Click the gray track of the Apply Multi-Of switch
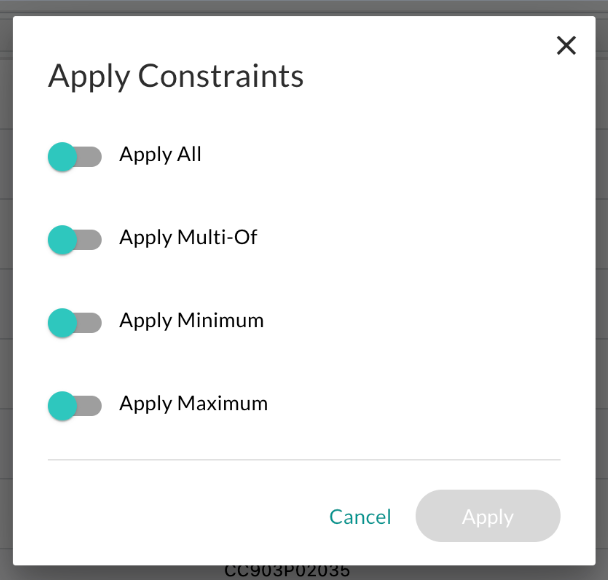The height and width of the screenshot is (580, 608). coord(91,239)
